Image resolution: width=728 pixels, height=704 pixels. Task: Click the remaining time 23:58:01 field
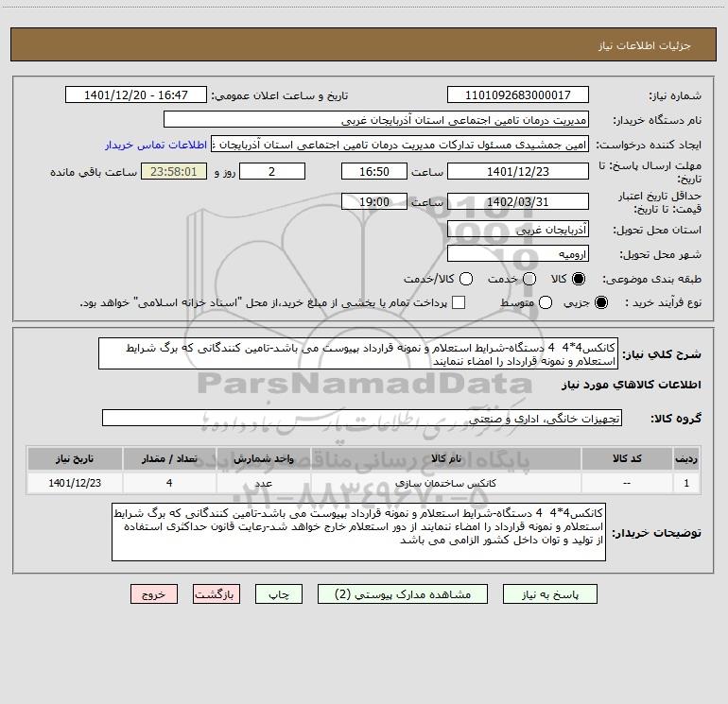pyautogui.click(x=174, y=171)
